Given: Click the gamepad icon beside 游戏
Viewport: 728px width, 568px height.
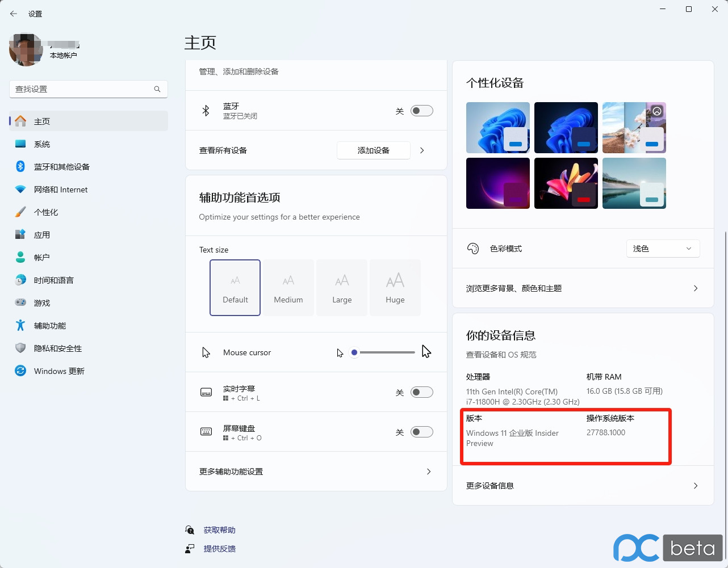Looking at the screenshot, I should (x=20, y=303).
